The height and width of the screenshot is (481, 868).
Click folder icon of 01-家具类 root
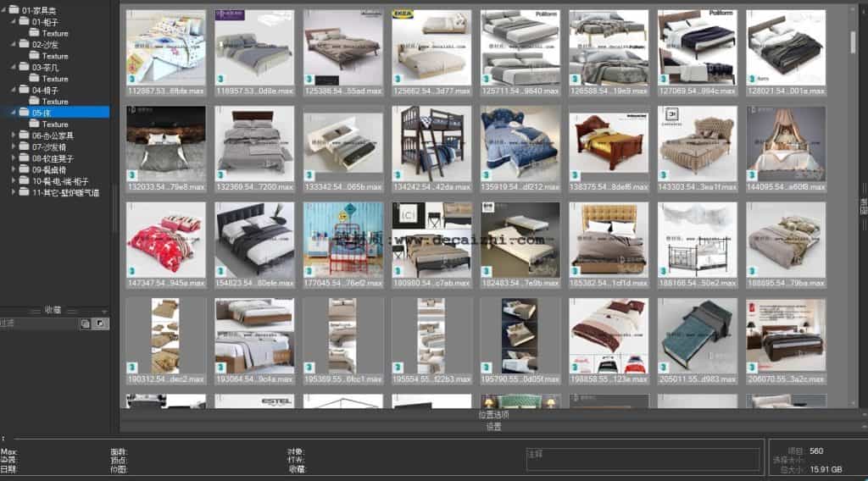click(x=14, y=10)
